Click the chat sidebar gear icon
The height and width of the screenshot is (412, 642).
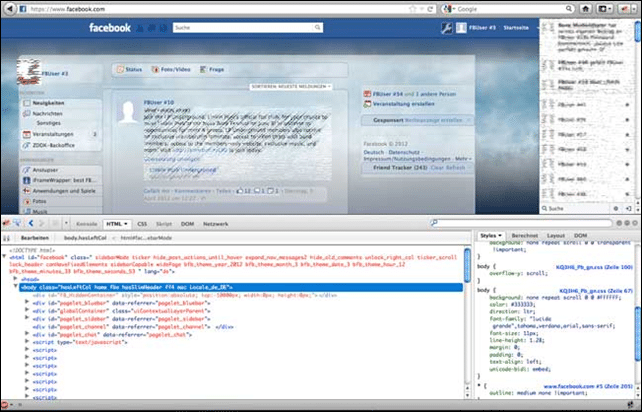[x=616, y=208]
